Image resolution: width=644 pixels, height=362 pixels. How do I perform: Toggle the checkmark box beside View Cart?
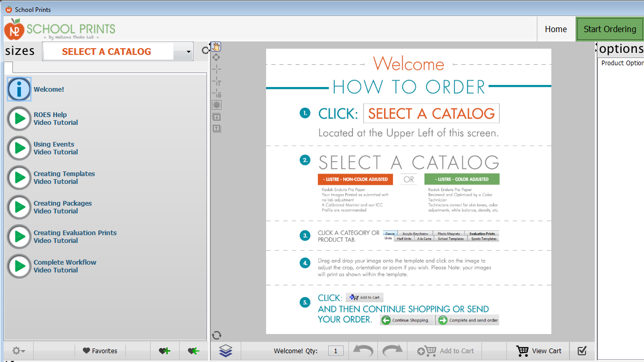coord(582,351)
